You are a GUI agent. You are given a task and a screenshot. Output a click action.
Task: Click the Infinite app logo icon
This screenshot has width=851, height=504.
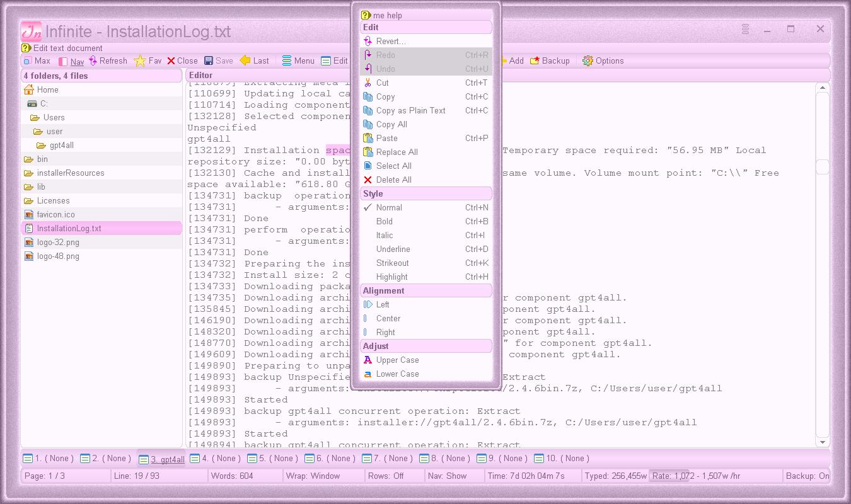coord(32,31)
